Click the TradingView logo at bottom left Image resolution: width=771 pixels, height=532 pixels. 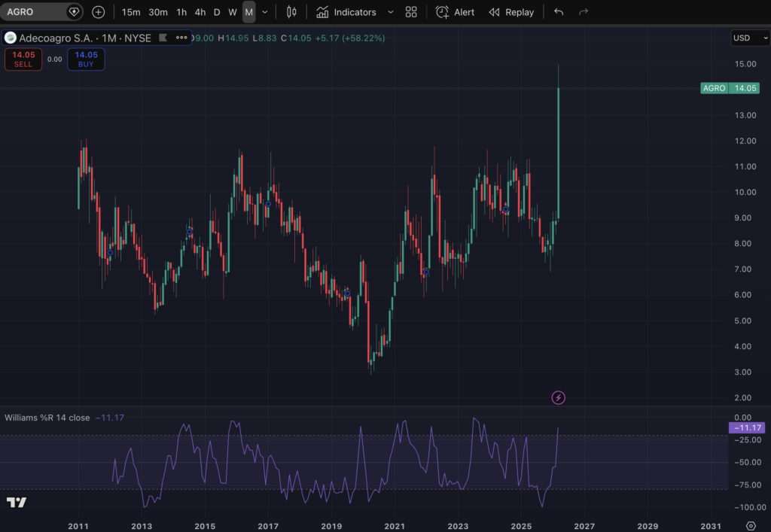point(17,502)
